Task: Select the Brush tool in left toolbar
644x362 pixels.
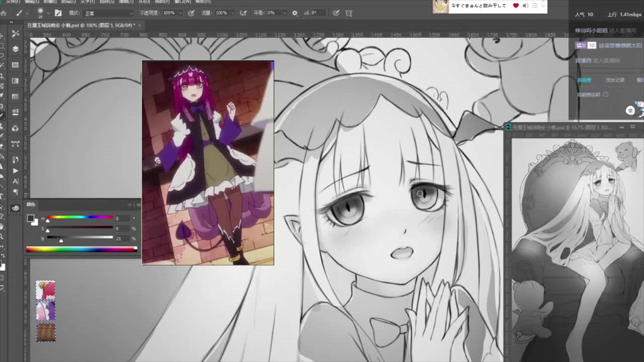Action: tap(3, 116)
